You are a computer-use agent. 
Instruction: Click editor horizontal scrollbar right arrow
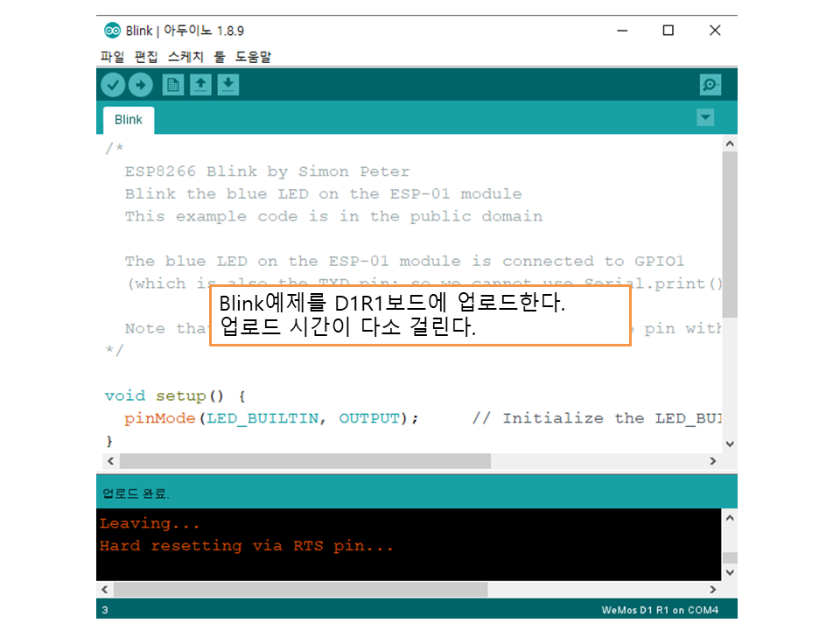point(712,461)
